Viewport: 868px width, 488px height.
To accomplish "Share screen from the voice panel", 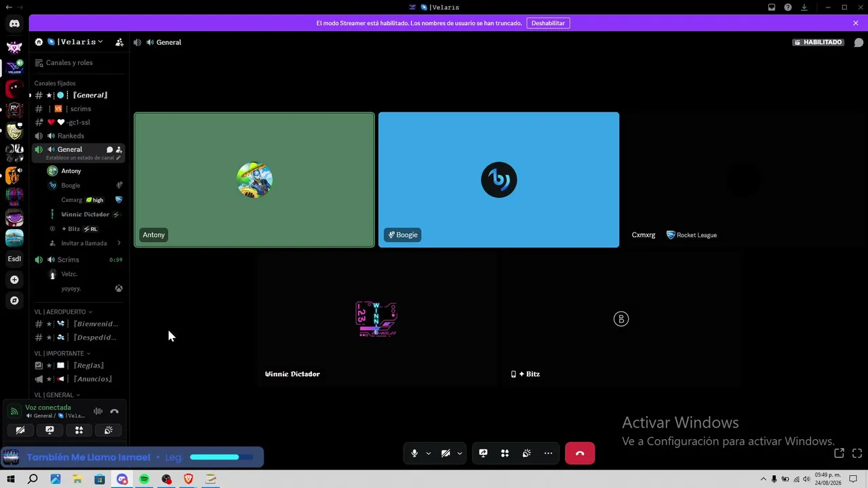I will pos(50,430).
